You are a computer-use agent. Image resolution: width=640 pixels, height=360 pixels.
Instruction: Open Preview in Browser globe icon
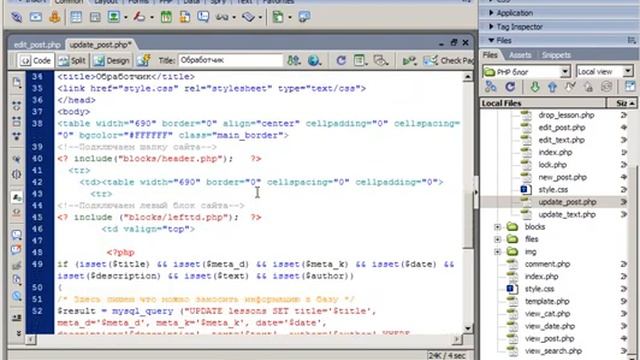314,61
